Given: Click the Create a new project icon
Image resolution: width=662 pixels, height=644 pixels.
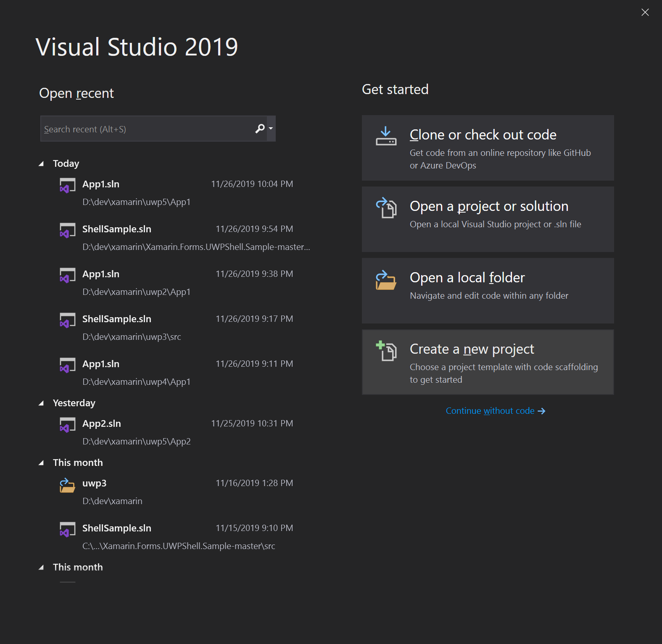Looking at the screenshot, I should (386, 351).
